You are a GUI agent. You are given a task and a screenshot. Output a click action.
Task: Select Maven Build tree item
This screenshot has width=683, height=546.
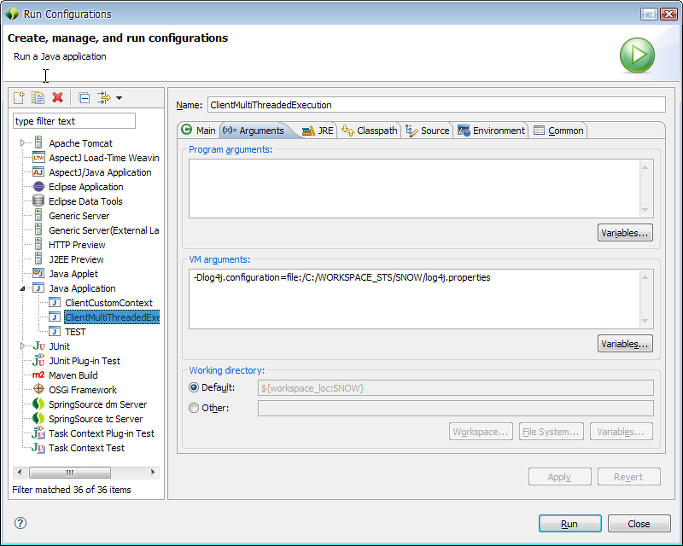click(73, 375)
